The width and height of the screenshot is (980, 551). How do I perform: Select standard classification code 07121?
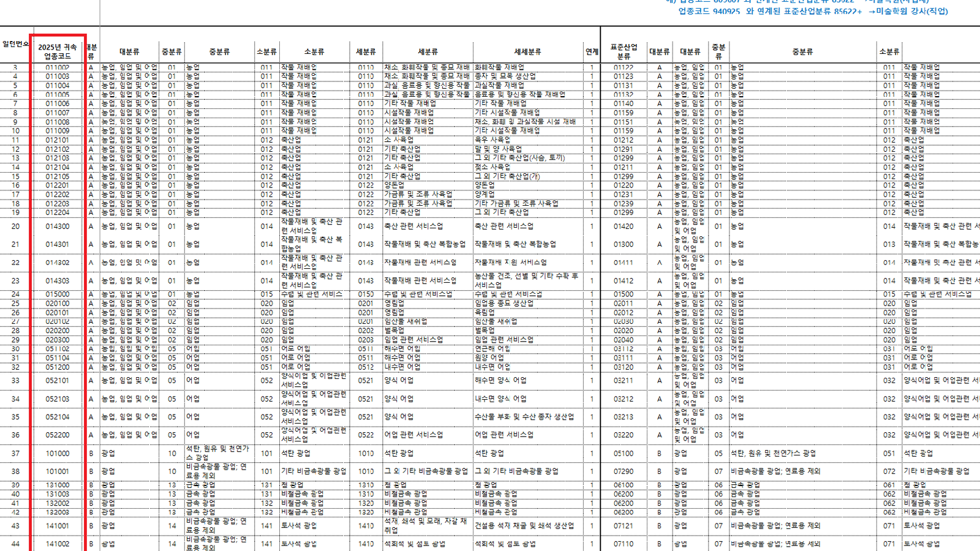click(x=624, y=526)
